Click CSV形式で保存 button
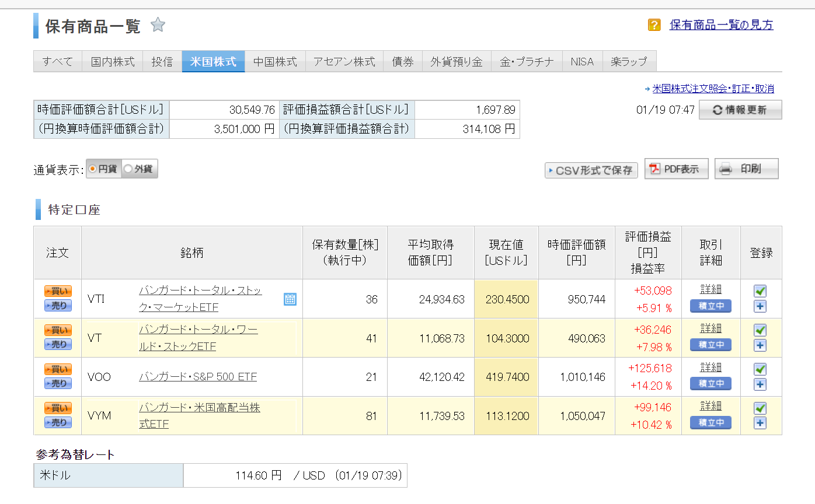 591,170
